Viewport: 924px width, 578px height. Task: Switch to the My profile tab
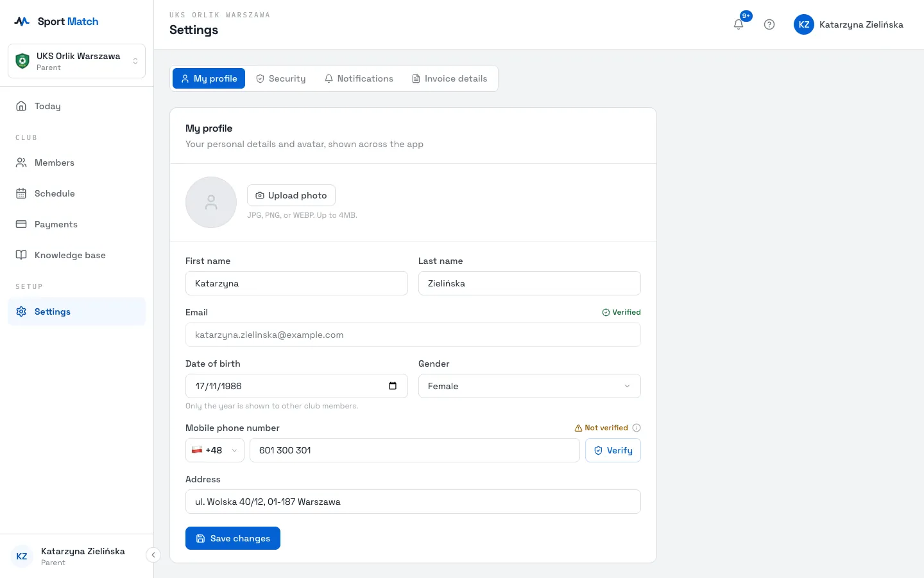click(x=209, y=78)
